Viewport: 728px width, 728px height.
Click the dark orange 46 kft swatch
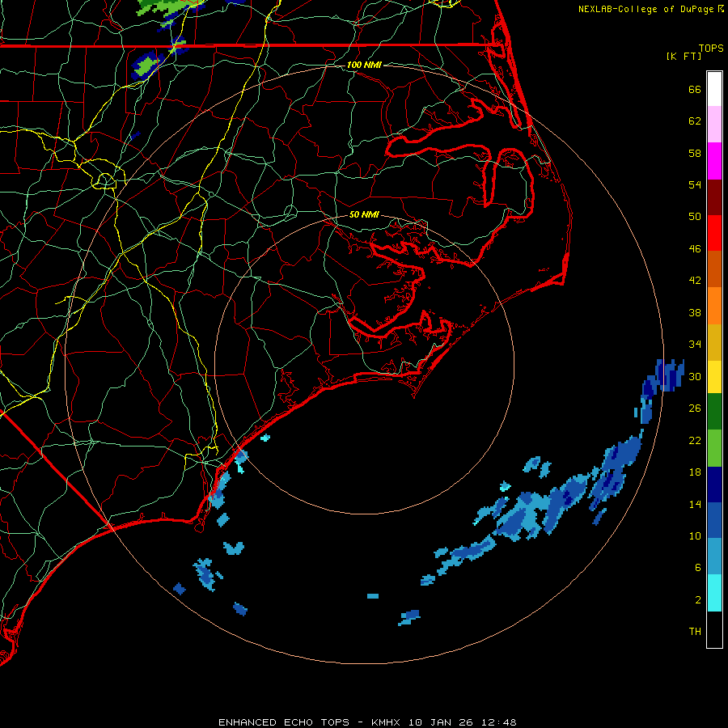(x=714, y=269)
